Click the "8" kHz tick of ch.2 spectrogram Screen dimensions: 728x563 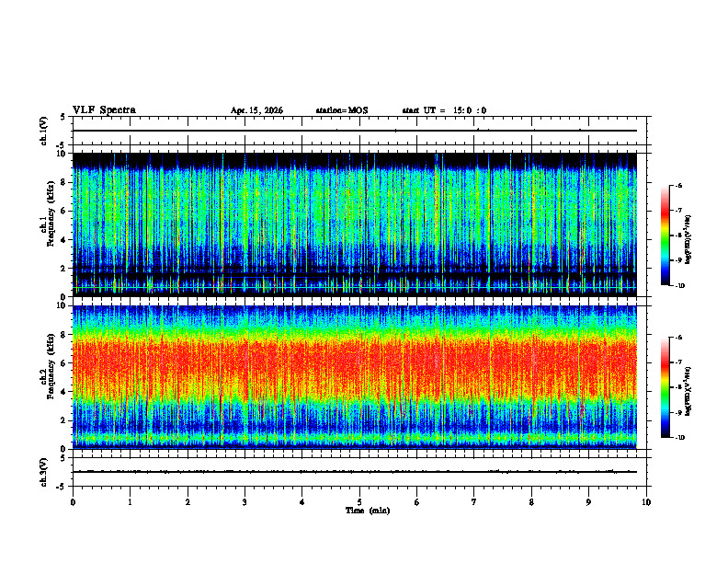point(64,335)
